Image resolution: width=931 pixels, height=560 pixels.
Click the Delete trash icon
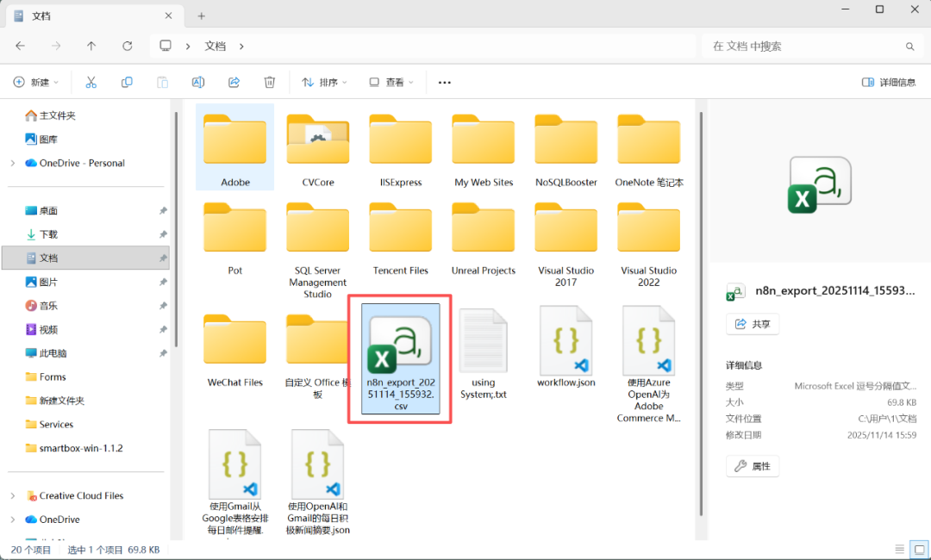(270, 82)
